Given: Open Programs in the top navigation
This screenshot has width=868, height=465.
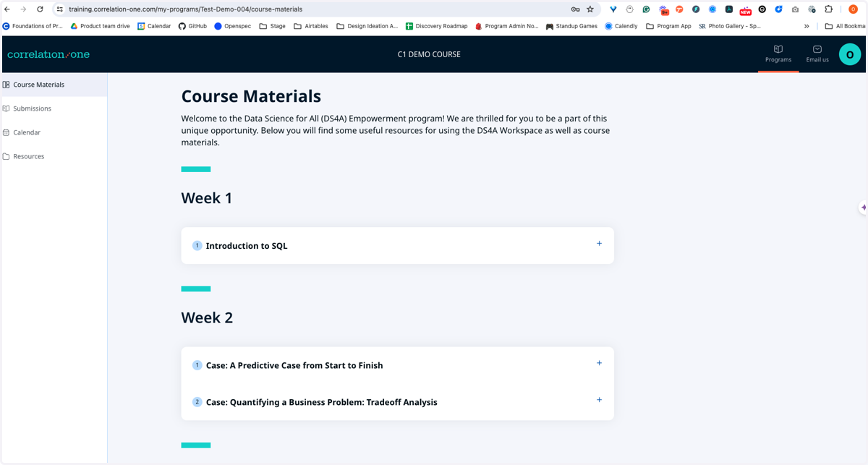Looking at the screenshot, I should [x=778, y=54].
